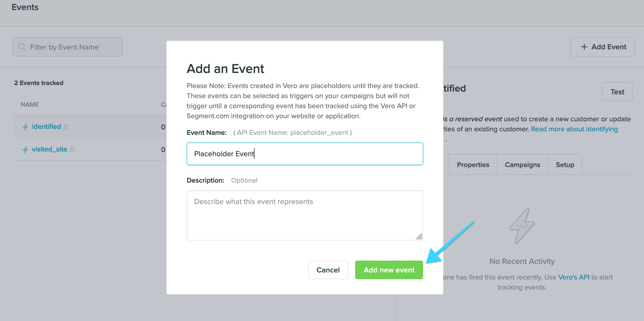Click the lightning icon beside visited_site event

tap(25, 149)
